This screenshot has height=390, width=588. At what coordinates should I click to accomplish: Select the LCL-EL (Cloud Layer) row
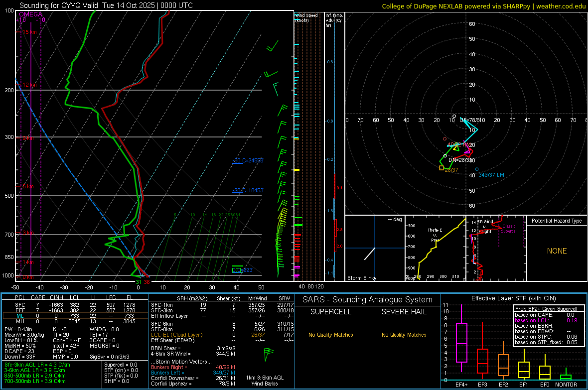tap(222, 335)
